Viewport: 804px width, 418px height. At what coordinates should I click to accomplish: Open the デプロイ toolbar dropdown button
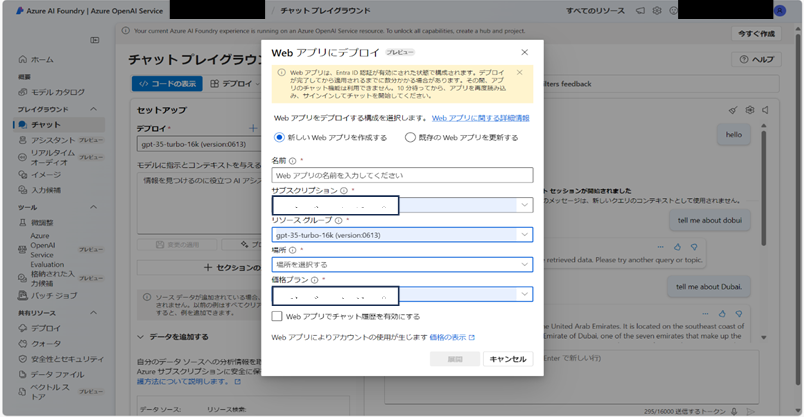click(235, 84)
